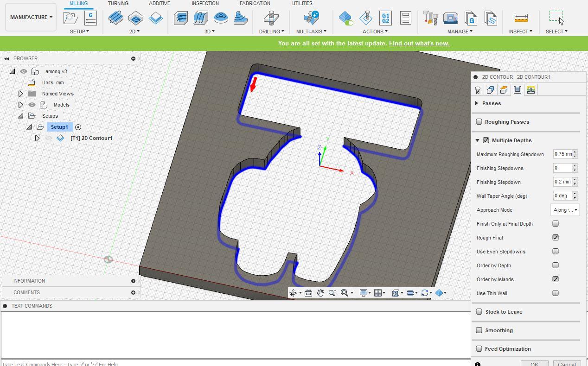Click the Look At icon in navigation bar
Image resolution: width=588 pixels, height=366 pixels.
(x=308, y=293)
